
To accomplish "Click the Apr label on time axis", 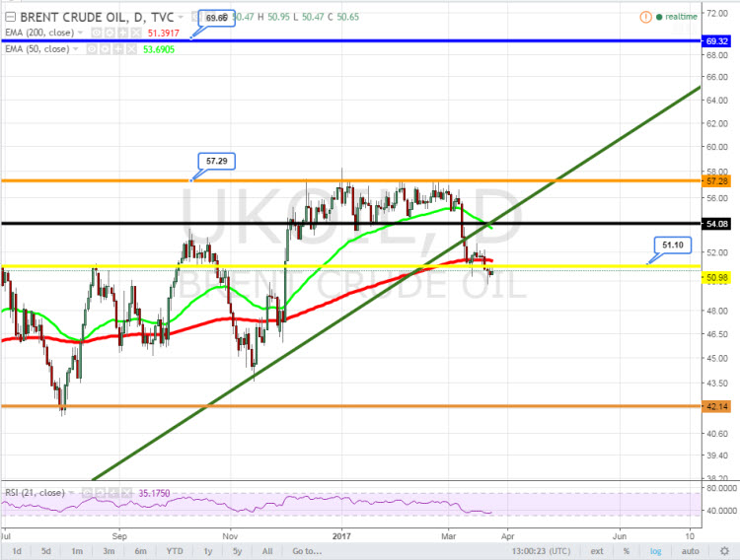I will coord(508,536).
